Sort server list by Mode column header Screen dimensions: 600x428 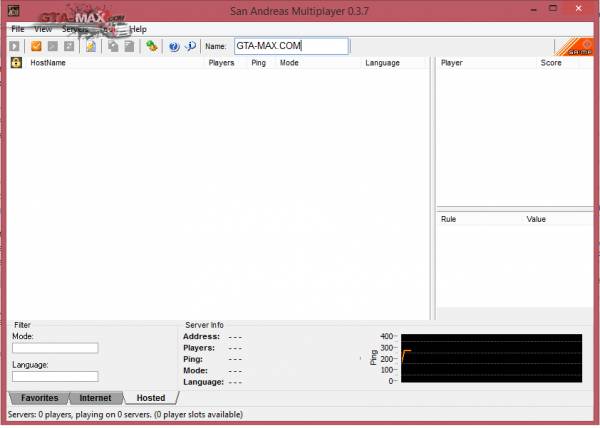[289, 63]
